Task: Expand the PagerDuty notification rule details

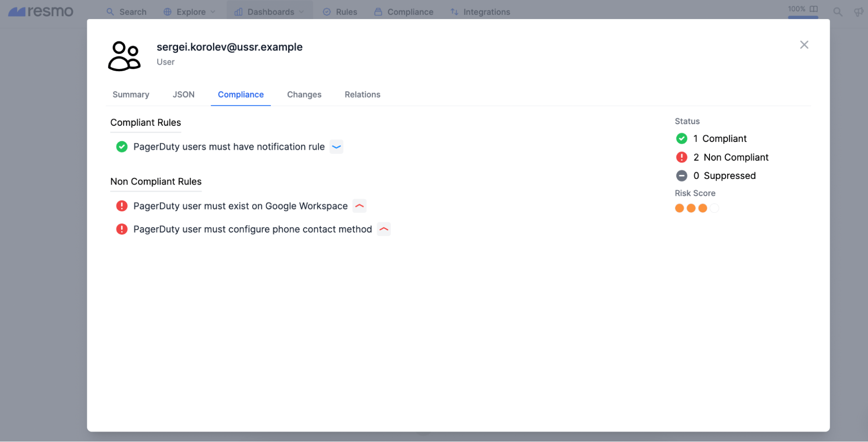Action: coord(336,147)
